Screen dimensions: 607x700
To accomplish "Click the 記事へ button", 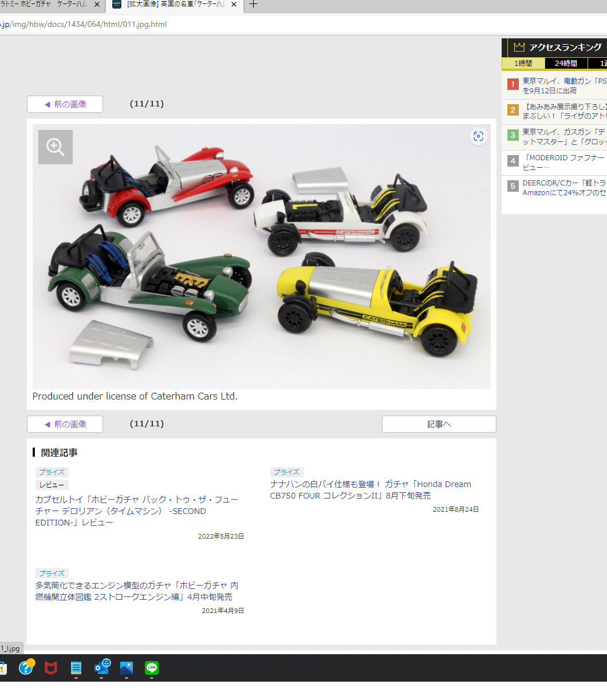I will point(439,424).
